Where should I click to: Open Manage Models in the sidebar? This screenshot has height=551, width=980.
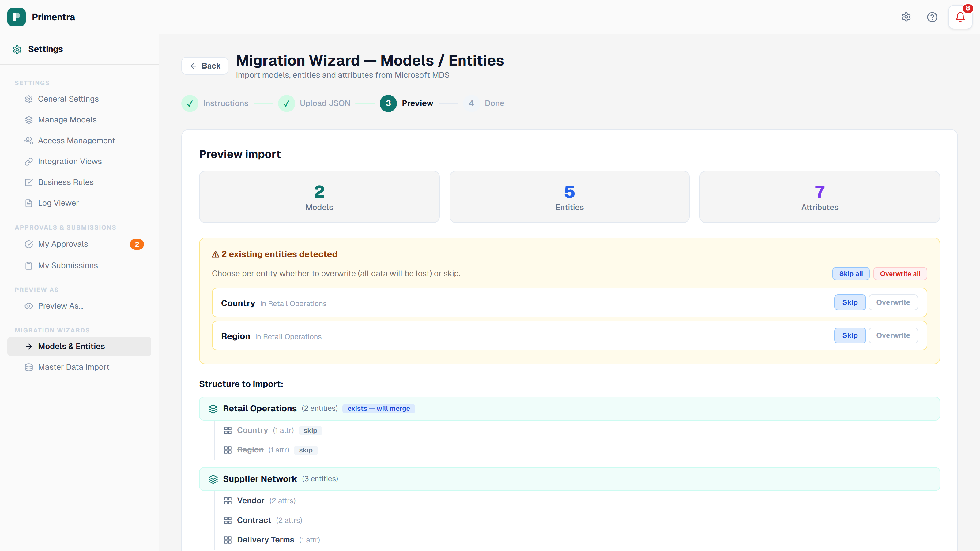pos(79,120)
